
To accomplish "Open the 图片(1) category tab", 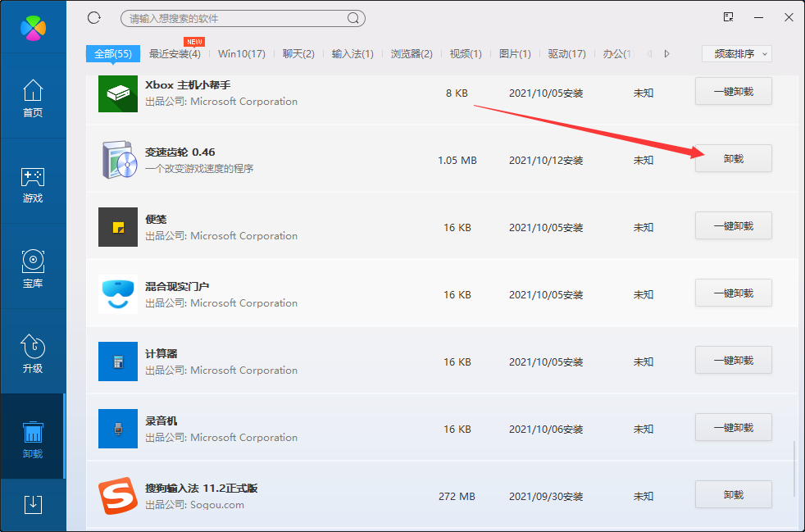I will (515, 54).
